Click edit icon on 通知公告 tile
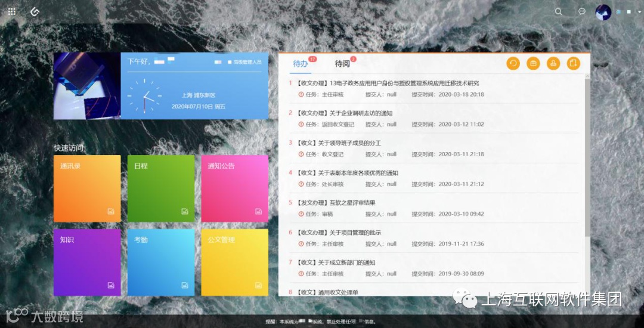644x328 pixels. (258, 212)
